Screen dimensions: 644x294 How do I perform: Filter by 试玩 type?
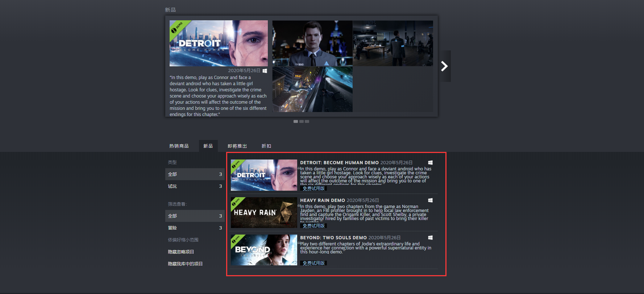[x=195, y=186]
